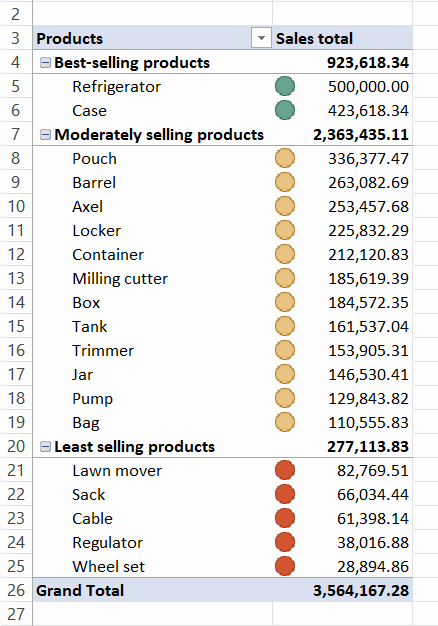Collapse the Best-selling products group
The height and width of the screenshot is (626, 438).
tap(46, 63)
